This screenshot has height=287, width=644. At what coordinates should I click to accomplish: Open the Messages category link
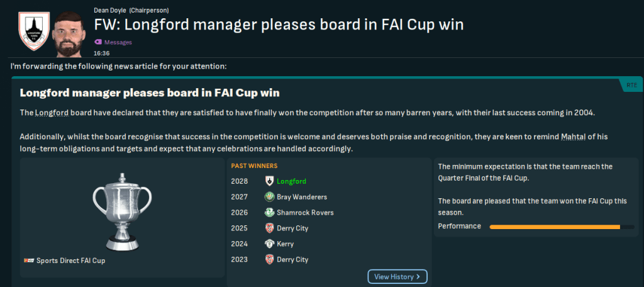(x=118, y=42)
